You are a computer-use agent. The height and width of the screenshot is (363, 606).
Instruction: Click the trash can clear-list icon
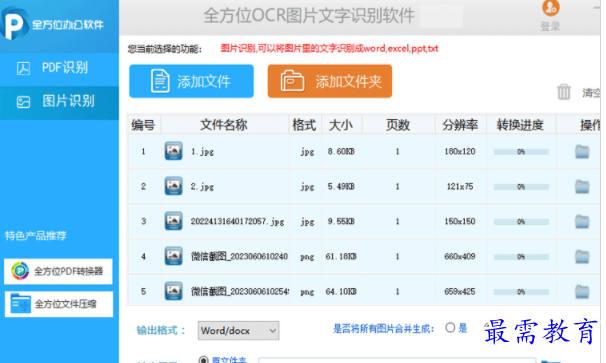click(x=563, y=92)
